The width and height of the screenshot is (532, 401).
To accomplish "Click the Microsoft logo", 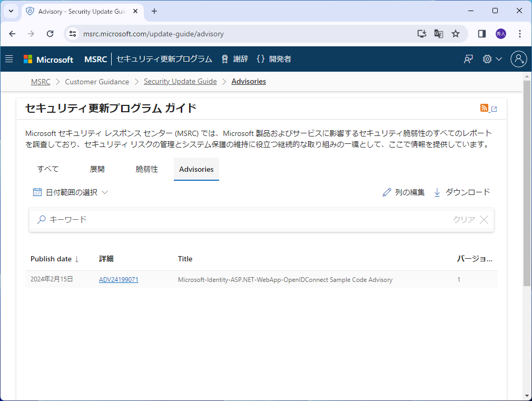I will pyautogui.click(x=48, y=60).
